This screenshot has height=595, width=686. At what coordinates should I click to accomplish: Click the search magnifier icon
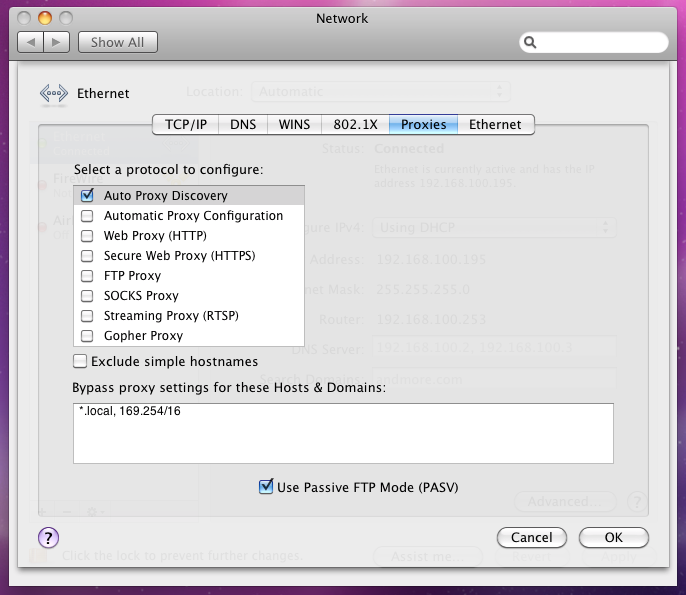point(531,43)
